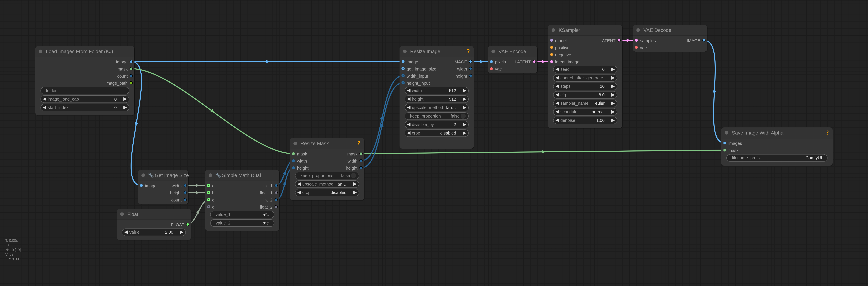The height and width of the screenshot is (286, 868).
Task: Collapse the Load Images From Folder node
Action: tap(41, 51)
